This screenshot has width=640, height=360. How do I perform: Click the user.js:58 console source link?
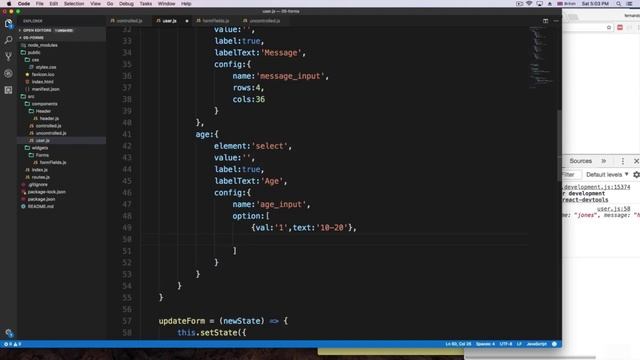[x=613, y=209]
